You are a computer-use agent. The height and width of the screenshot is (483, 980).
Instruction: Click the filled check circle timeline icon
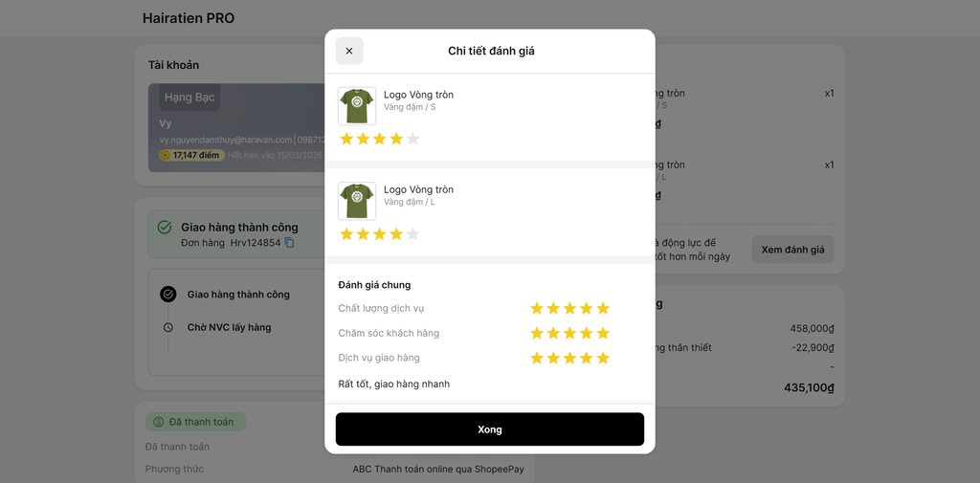167,295
